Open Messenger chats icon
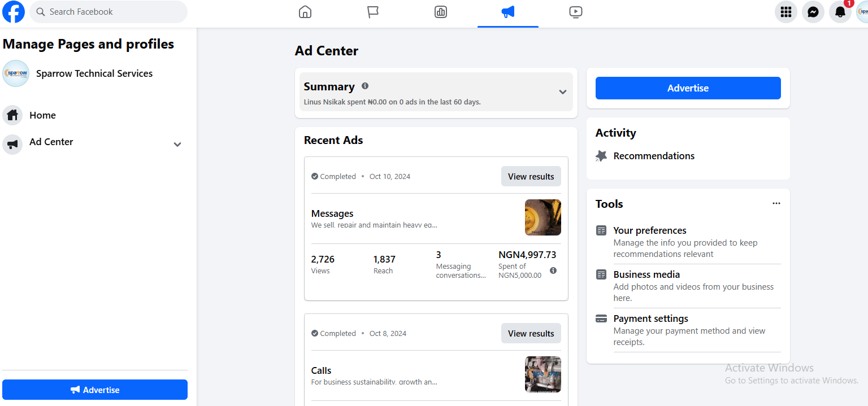The image size is (868, 406). click(813, 12)
